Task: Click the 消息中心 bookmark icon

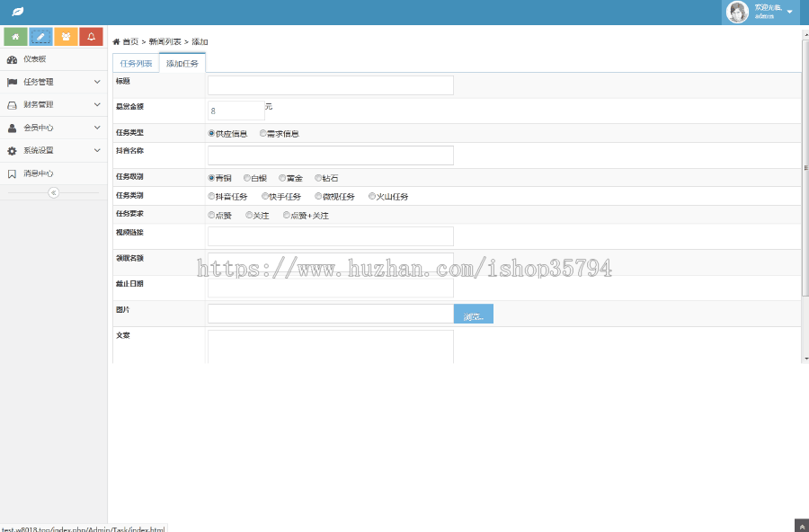Action: (x=12, y=174)
